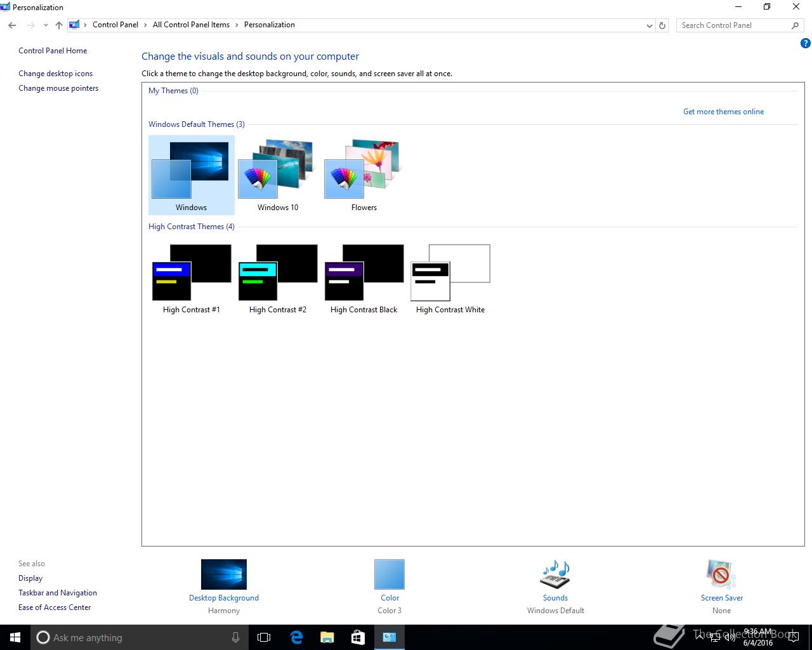
Task: Click the Desktop Background link
Action: [224, 598]
